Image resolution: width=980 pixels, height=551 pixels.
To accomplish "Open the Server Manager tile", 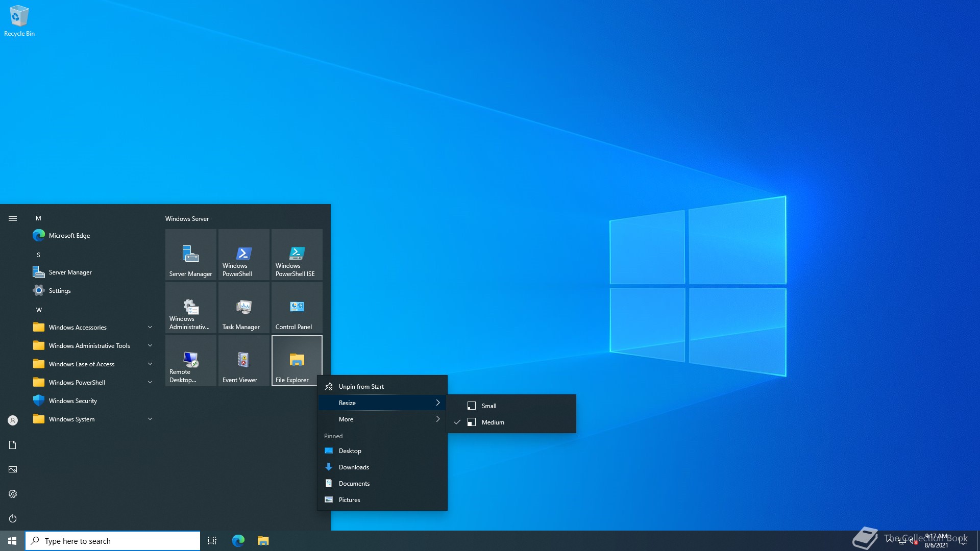I will click(x=191, y=255).
